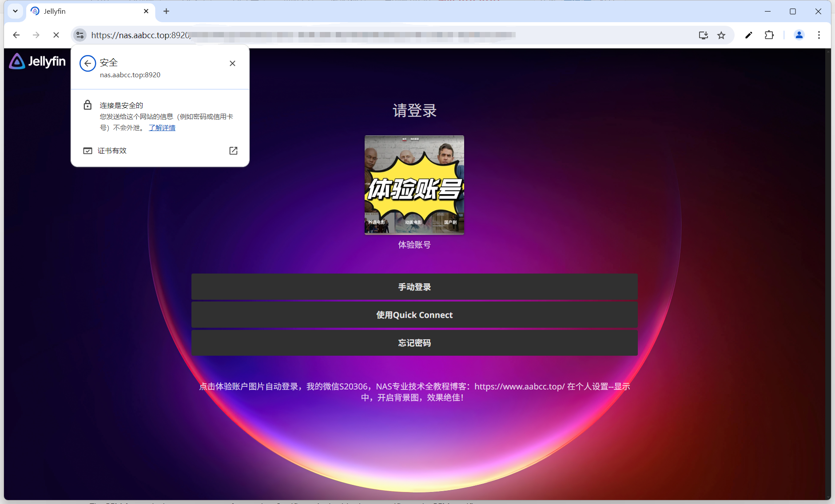Close the security info popup
This screenshot has height=504, width=835.
(232, 63)
